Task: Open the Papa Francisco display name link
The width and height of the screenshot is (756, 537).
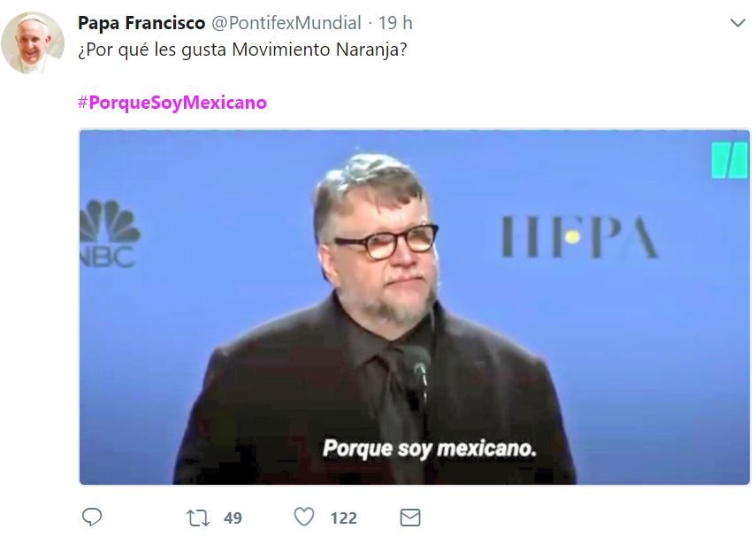Action: 141,23
